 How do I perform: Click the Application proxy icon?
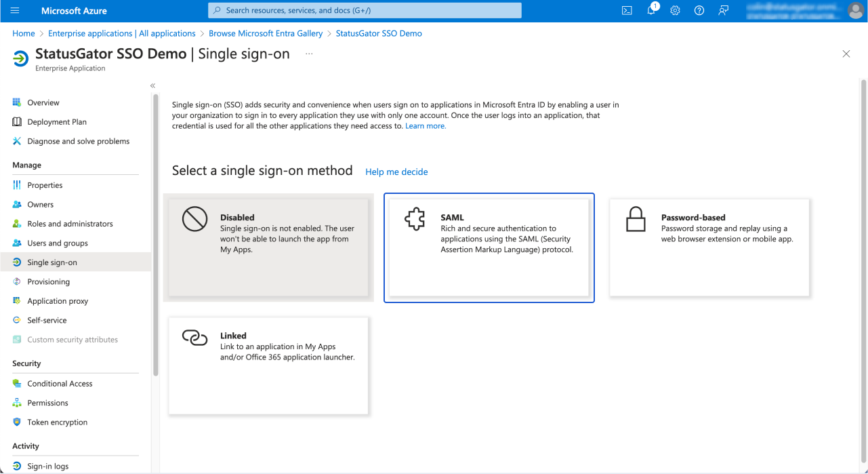pos(17,301)
